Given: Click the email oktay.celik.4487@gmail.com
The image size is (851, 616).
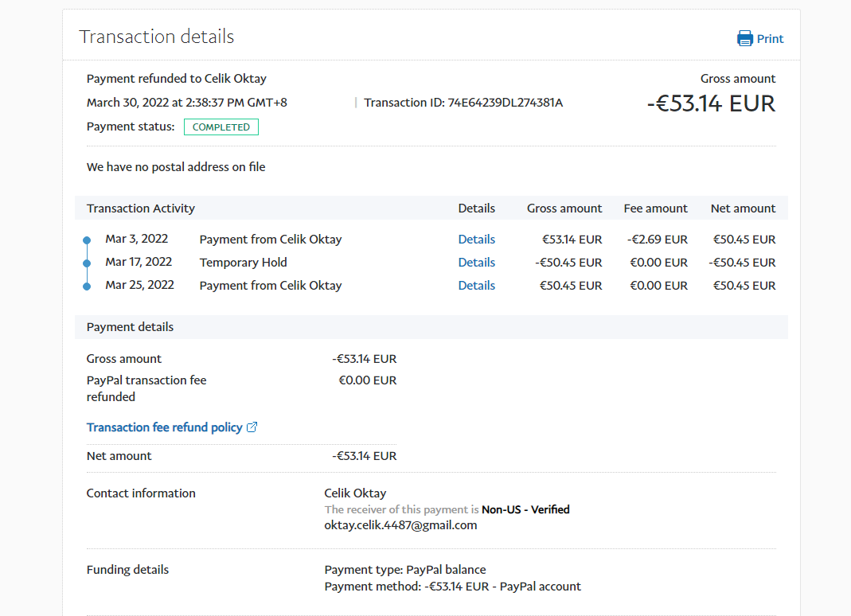Looking at the screenshot, I should tap(400, 525).
